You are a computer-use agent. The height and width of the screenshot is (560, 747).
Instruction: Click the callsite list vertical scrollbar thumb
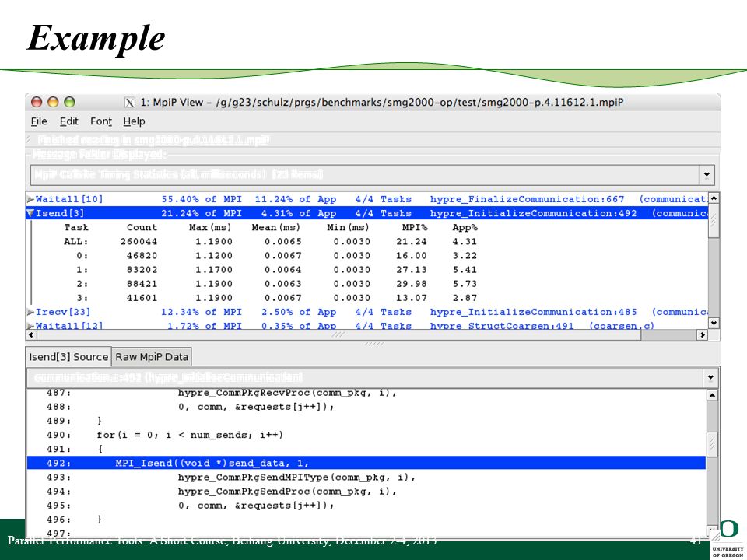(714, 220)
